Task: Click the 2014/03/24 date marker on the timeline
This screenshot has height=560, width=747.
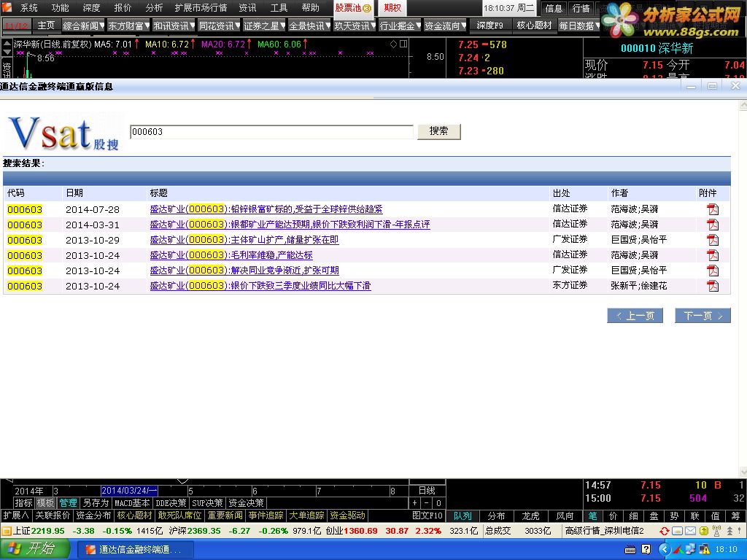Action: pyautogui.click(x=129, y=491)
